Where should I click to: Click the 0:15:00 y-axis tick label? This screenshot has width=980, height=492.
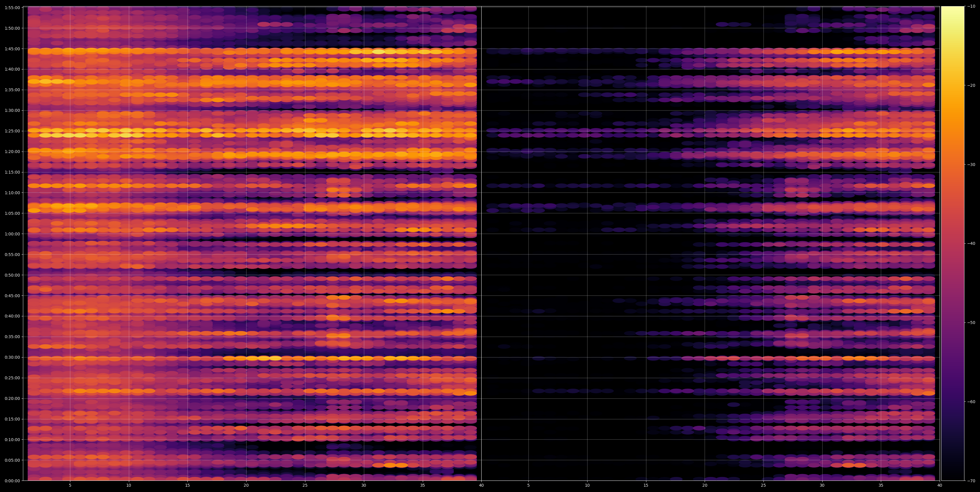click(12, 419)
